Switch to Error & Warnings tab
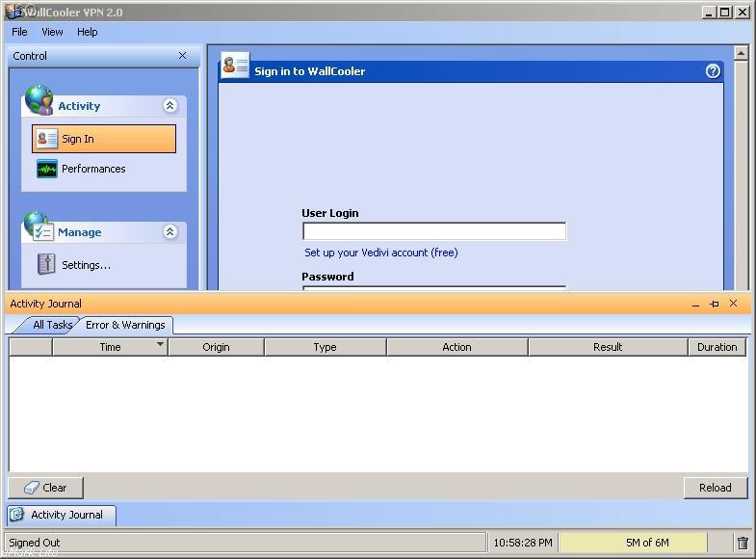The image size is (756, 559). 125,325
